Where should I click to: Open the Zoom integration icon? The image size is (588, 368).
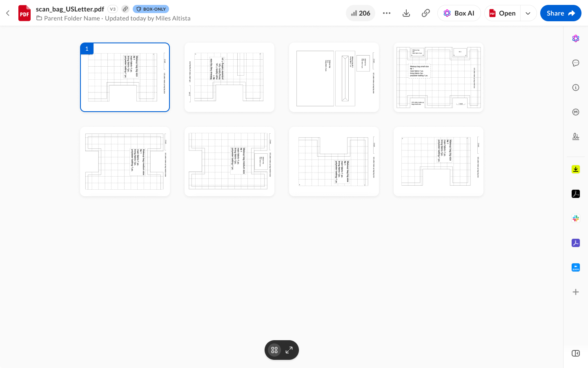[576, 267]
